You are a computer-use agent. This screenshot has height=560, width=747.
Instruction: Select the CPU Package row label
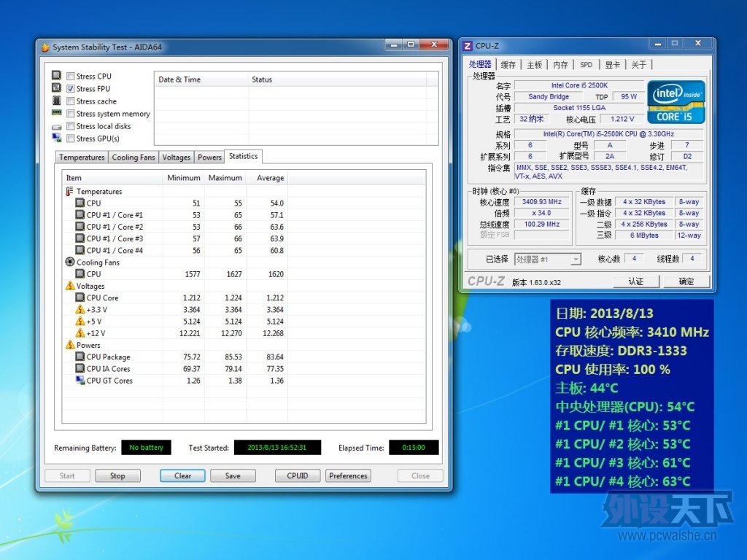(108, 357)
